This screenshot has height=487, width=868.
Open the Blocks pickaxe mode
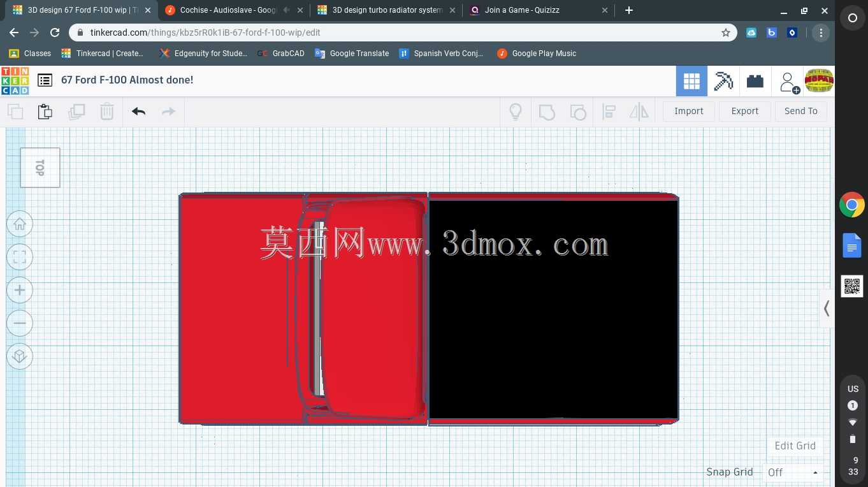(723, 81)
